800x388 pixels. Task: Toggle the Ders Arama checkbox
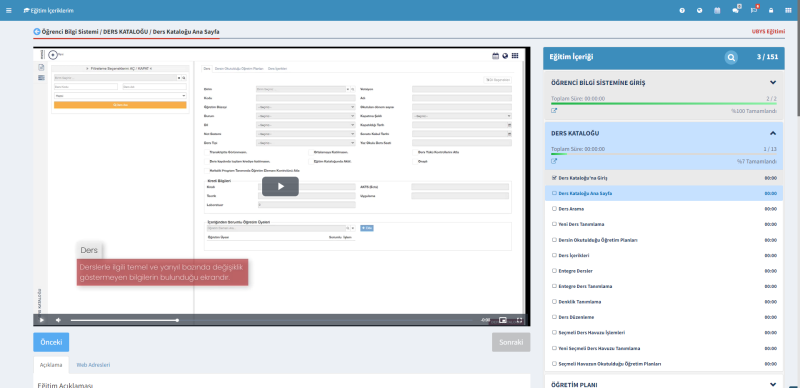click(555, 209)
